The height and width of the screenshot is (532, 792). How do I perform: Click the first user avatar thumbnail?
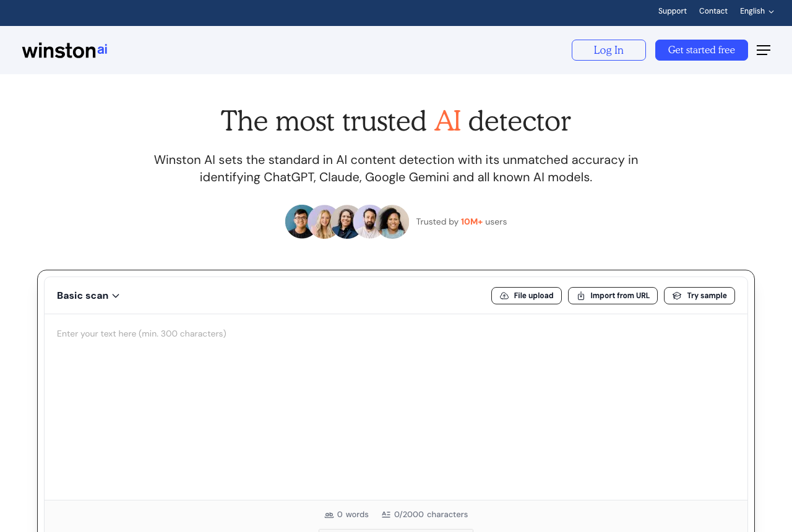[301, 221]
